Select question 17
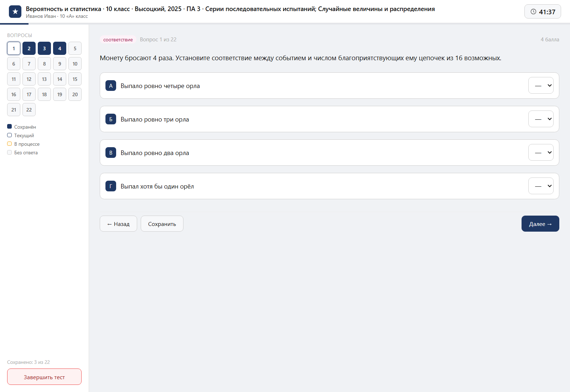This screenshot has height=392, width=570. coord(29,94)
